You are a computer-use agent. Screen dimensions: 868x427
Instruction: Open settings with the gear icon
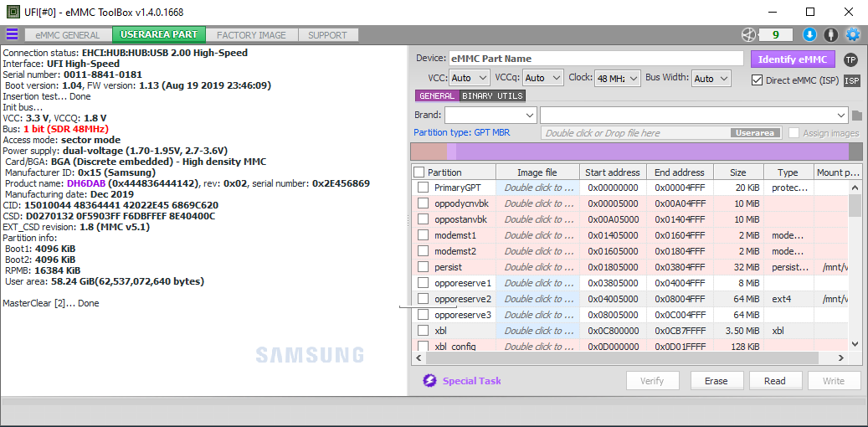coord(852,35)
